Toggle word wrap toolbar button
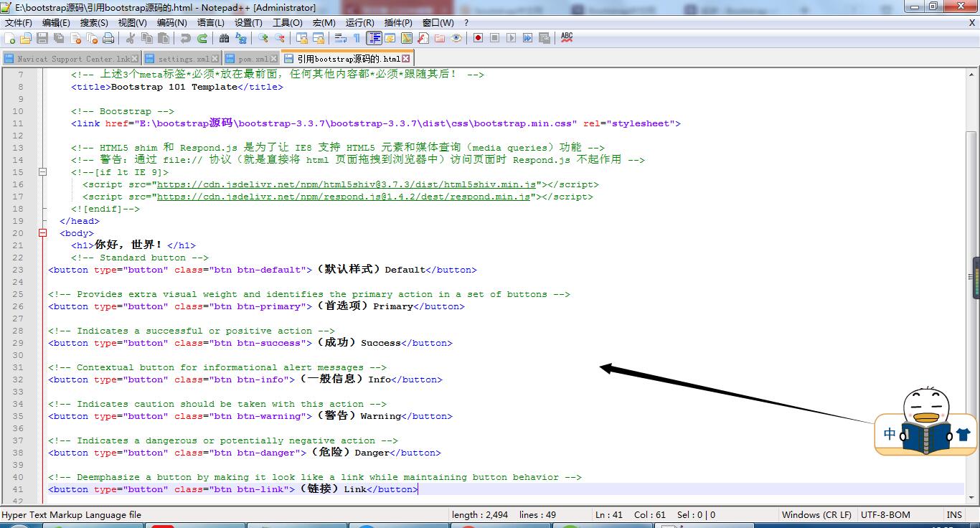The width and height of the screenshot is (980, 528). (341, 38)
